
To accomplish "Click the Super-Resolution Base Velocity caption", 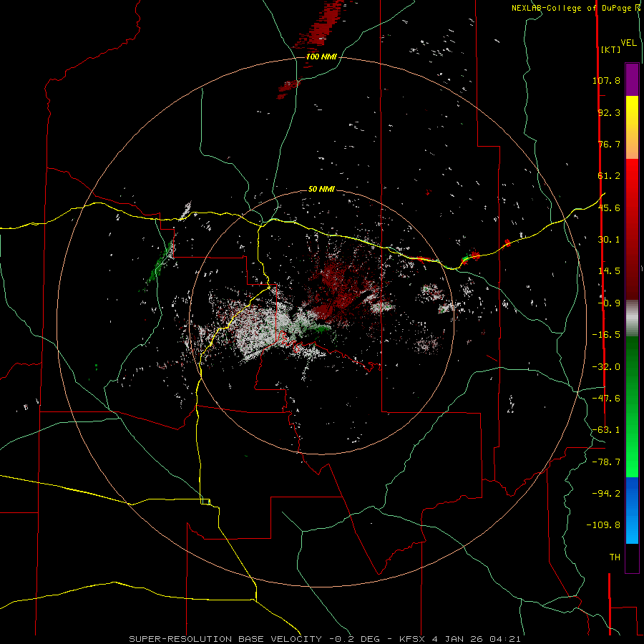I will 324,639.
